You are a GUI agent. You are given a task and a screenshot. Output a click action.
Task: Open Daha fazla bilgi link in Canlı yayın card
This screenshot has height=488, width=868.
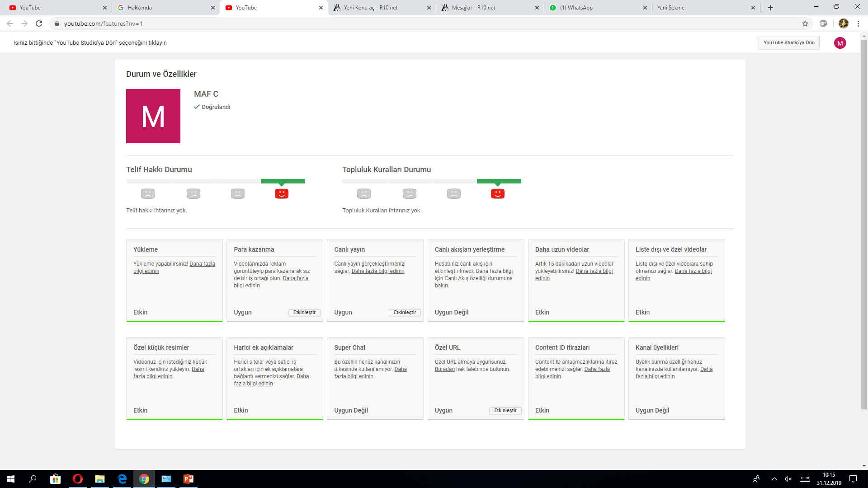378,271
